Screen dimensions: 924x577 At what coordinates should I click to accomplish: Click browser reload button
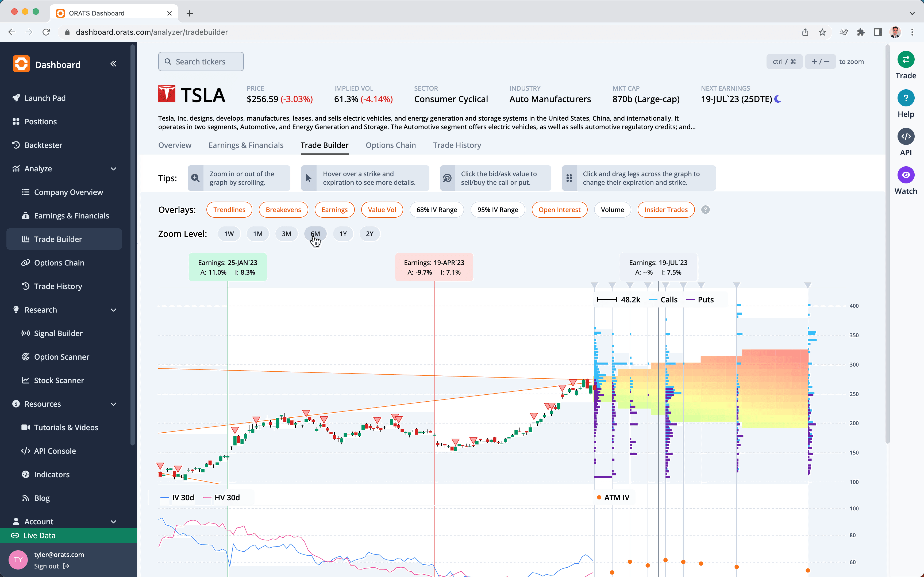(x=46, y=32)
